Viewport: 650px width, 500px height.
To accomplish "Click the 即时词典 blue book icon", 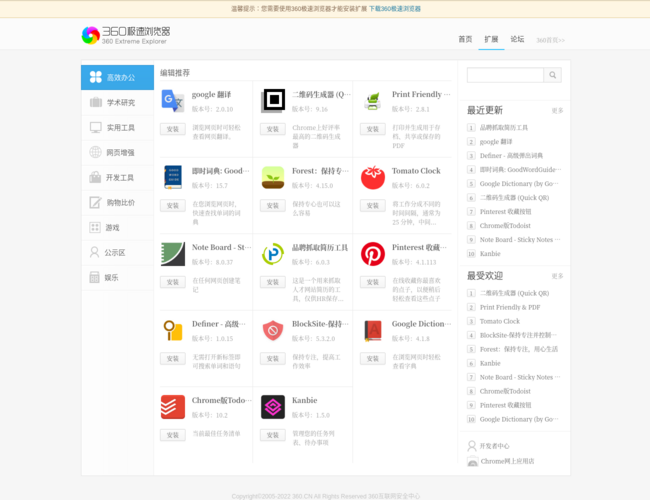I will point(172,177).
